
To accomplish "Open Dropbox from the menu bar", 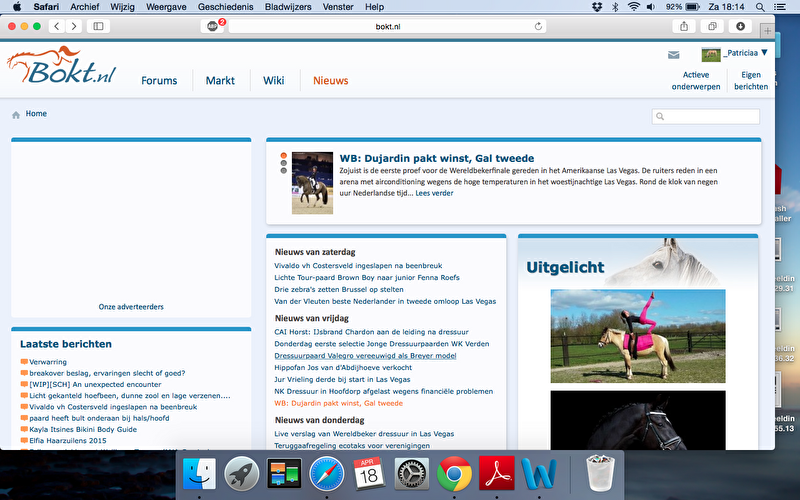I will tap(597, 7).
